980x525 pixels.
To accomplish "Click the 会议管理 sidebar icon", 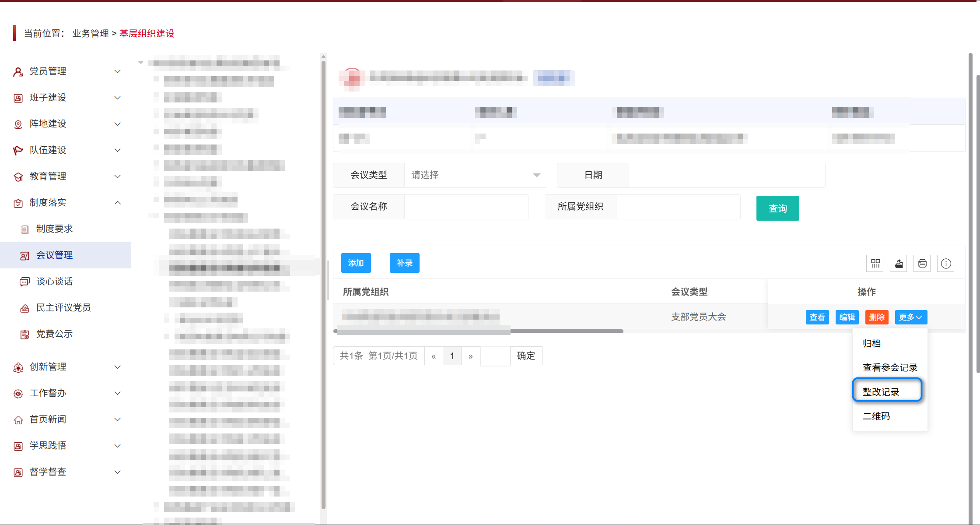I will pos(24,255).
